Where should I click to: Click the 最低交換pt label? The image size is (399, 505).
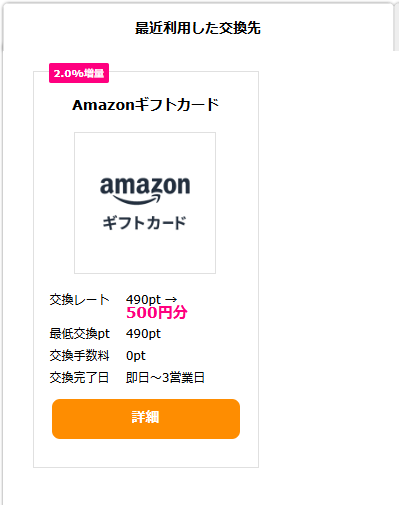79,333
